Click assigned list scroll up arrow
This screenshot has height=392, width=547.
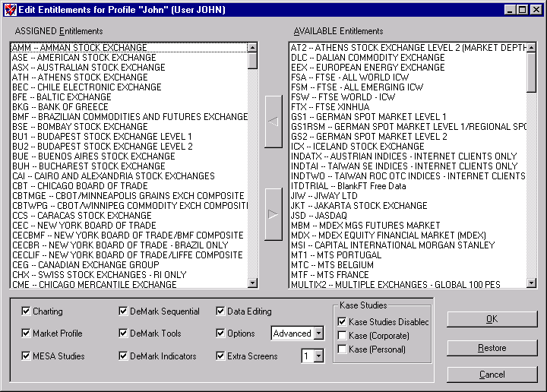[x=252, y=47]
